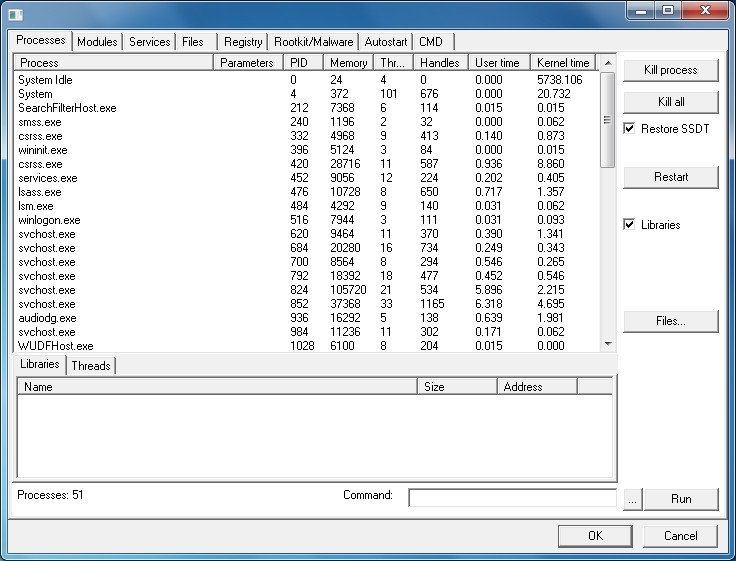Uncheck the Libraries checkbox
Viewport: 736px width, 561px height.
coord(630,225)
